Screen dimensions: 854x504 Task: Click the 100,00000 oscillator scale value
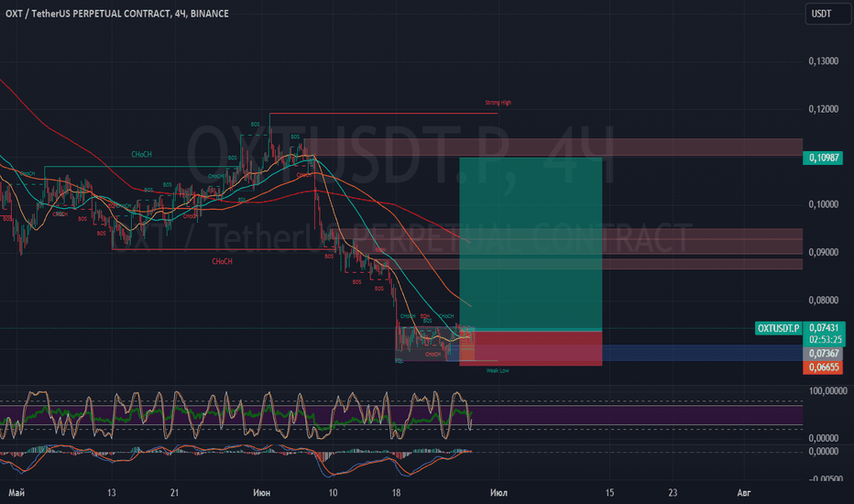pos(827,390)
